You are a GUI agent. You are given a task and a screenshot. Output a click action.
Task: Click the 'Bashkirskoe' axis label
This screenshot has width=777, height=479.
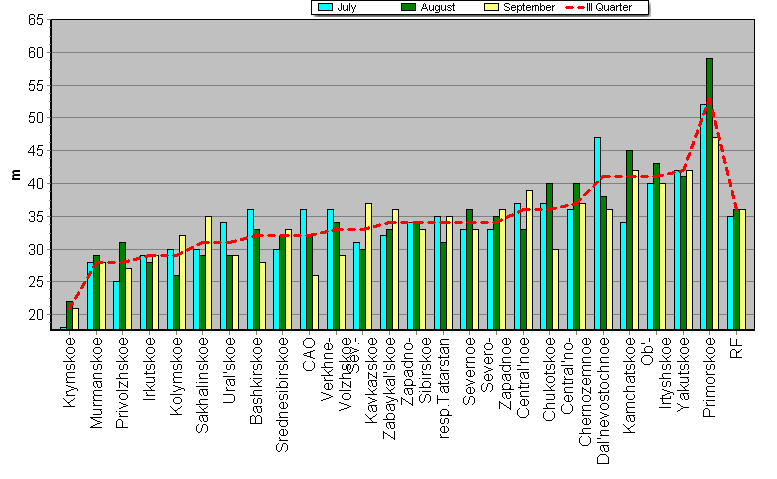(256, 380)
